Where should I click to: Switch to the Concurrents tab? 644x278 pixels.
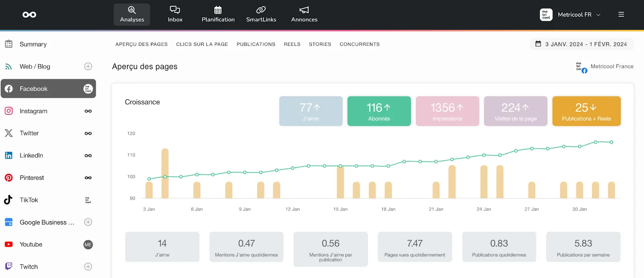pos(359,44)
